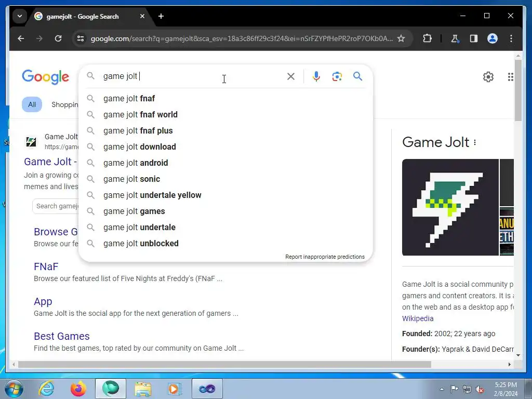
Task: Clear the search box with X
Action: pyautogui.click(x=291, y=76)
